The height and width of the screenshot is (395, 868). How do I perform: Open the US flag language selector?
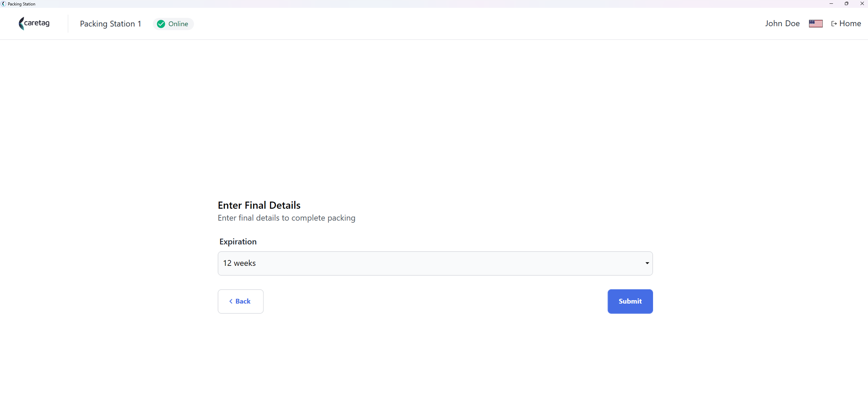(816, 23)
